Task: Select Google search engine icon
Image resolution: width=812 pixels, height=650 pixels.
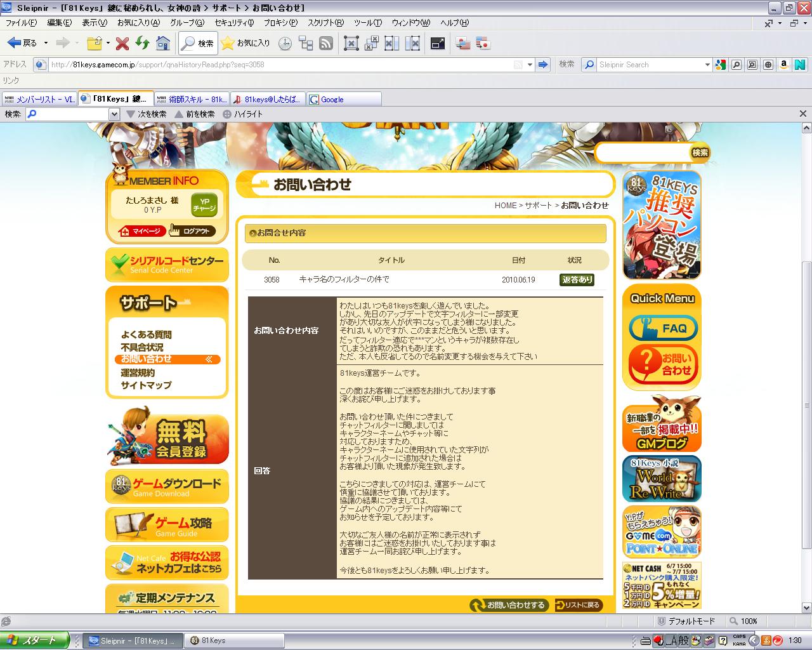Action: pos(720,65)
